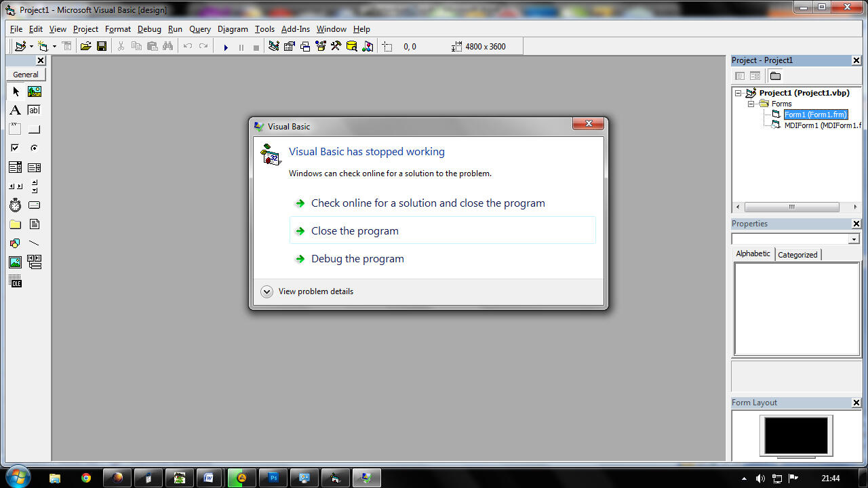Choose Close the program in the dialog
This screenshot has width=868, height=488.
[443, 231]
